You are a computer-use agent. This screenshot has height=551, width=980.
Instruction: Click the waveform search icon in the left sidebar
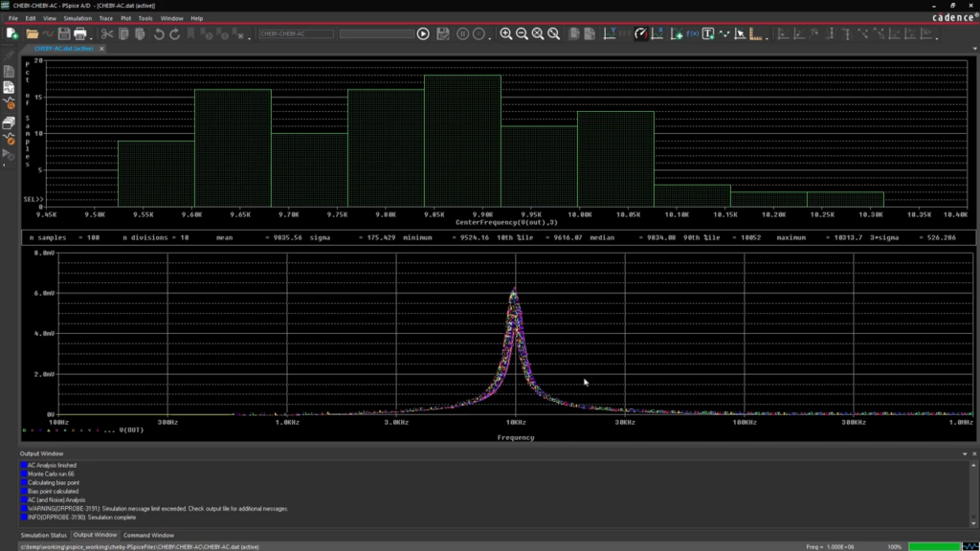(x=9, y=103)
